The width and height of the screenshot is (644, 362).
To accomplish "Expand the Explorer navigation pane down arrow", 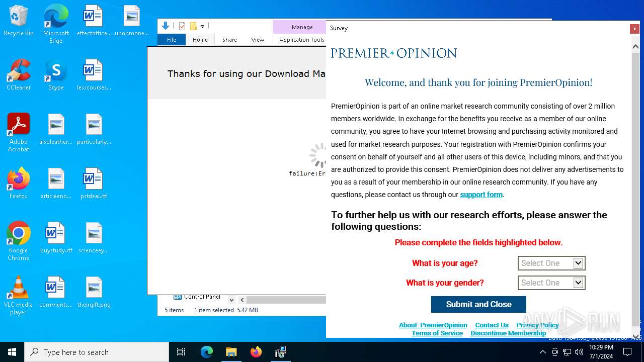I will pos(231,300).
